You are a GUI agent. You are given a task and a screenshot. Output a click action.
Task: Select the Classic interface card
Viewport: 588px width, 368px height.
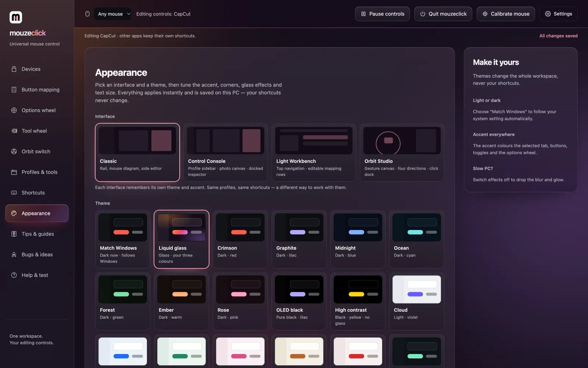click(137, 152)
